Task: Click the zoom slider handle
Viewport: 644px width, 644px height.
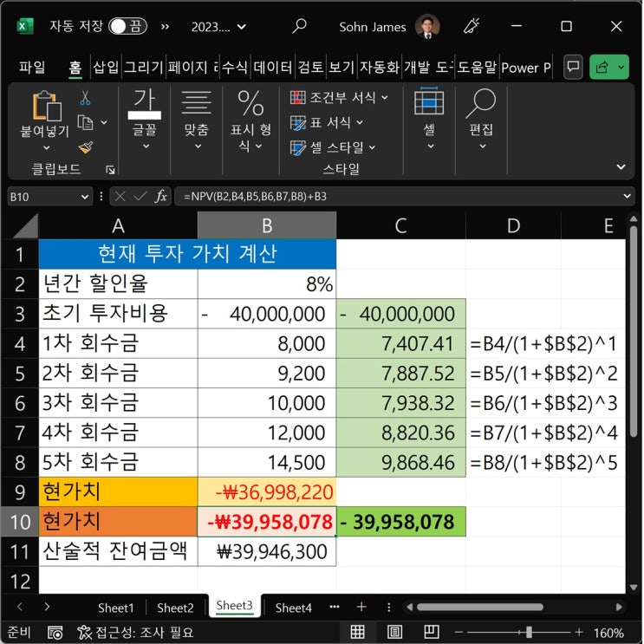Action: click(529, 632)
